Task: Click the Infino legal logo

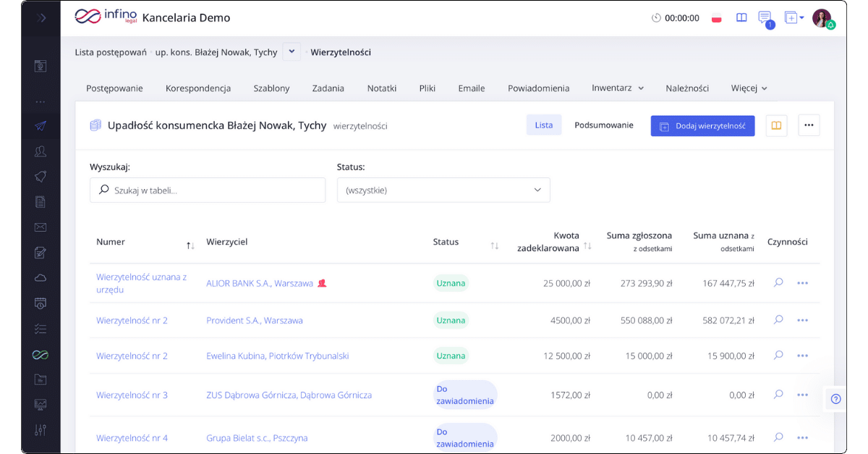Action: (106, 17)
